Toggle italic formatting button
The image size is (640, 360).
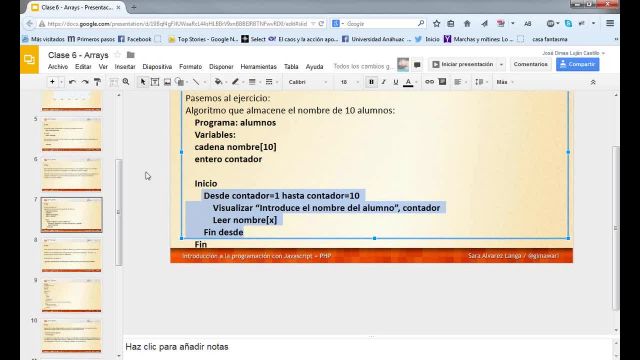tap(383, 82)
